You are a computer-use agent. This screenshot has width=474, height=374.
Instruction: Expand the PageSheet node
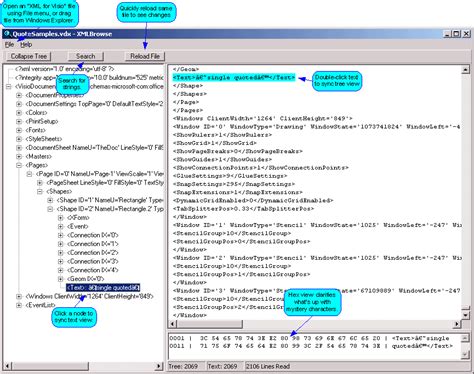pos(40,183)
